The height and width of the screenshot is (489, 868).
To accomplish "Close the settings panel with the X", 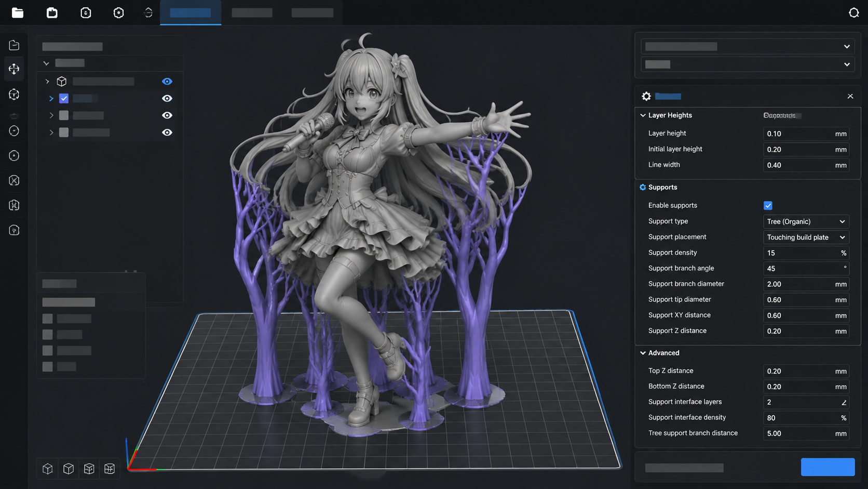I will pos(850,96).
